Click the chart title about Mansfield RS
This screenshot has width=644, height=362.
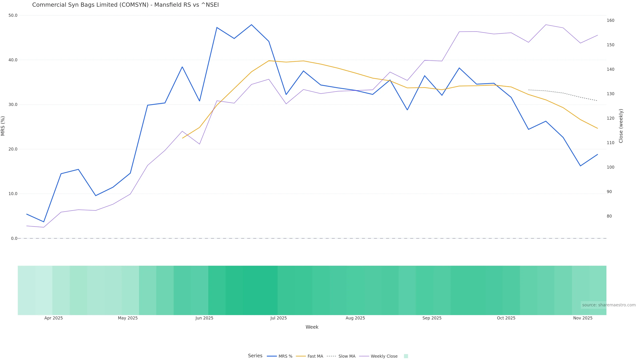(125, 5)
